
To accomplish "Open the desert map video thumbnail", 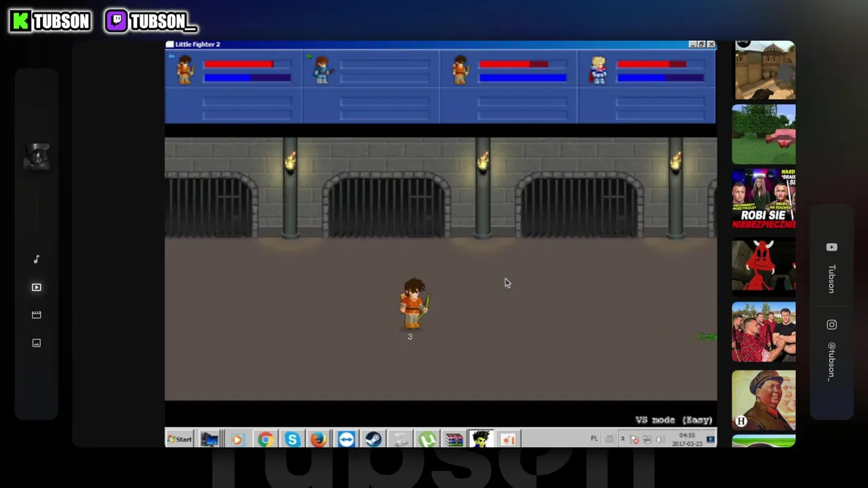I will (x=765, y=70).
